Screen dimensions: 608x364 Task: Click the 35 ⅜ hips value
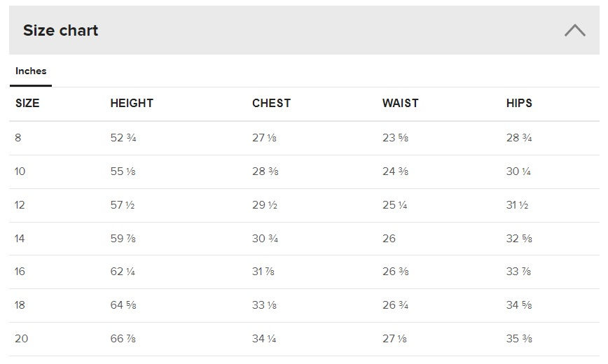point(519,339)
